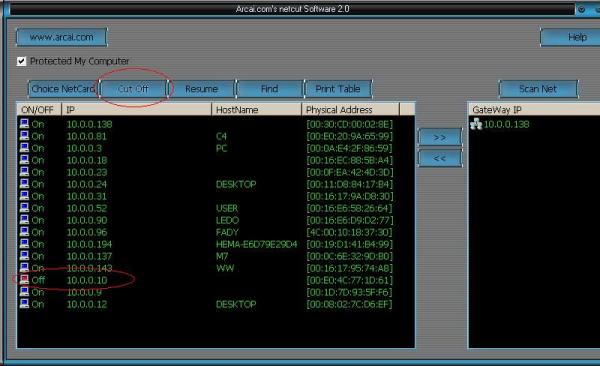
Task: Select the computer icon next to 10.0.0.24
Action: (x=24, y=184)
